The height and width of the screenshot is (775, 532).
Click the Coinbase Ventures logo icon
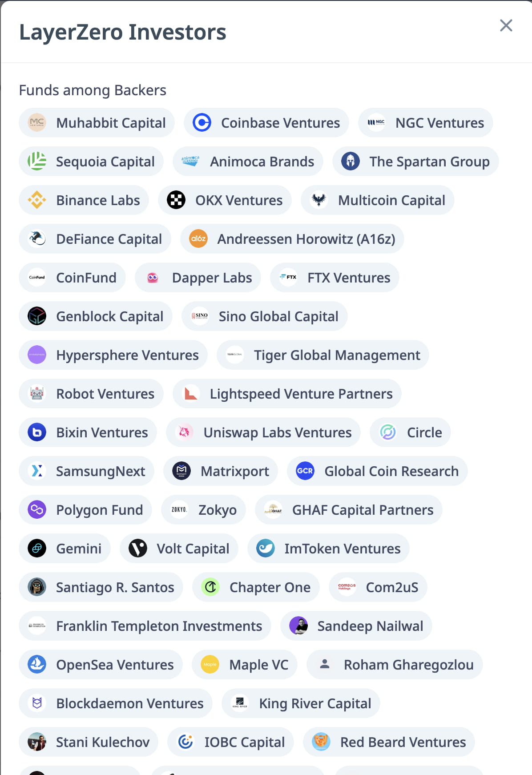[202, 123]
